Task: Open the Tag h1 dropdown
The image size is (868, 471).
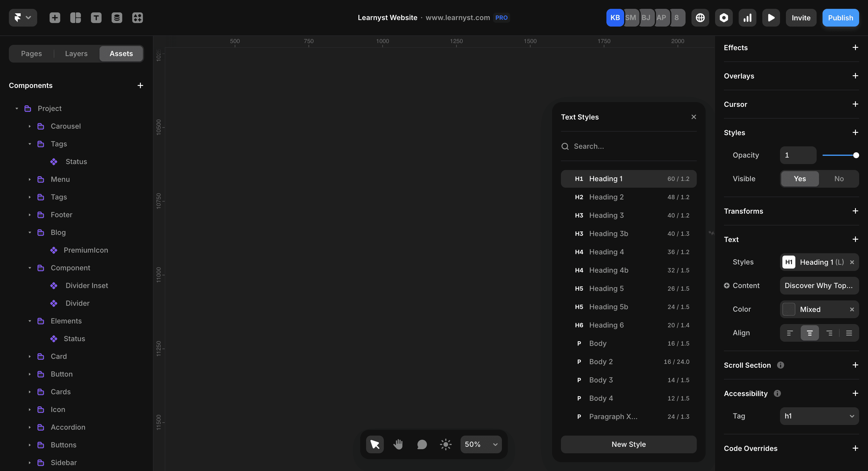Action: 819,416
